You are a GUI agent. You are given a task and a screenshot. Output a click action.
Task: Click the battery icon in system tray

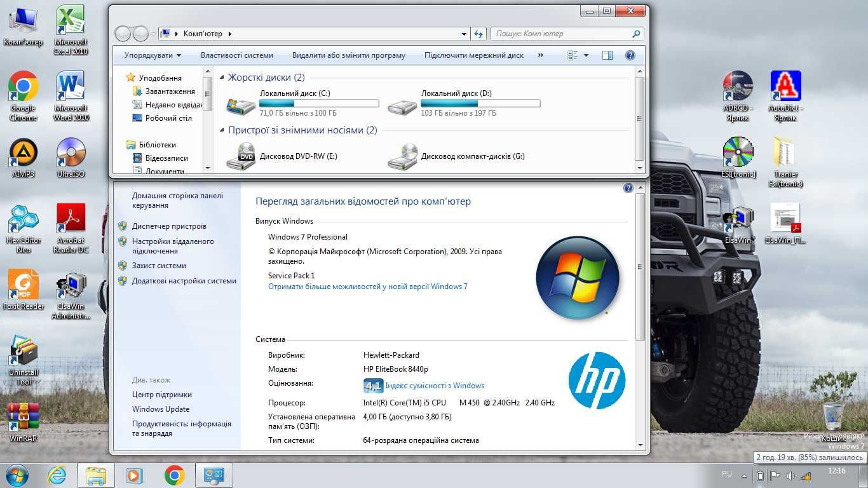[760, 475]
